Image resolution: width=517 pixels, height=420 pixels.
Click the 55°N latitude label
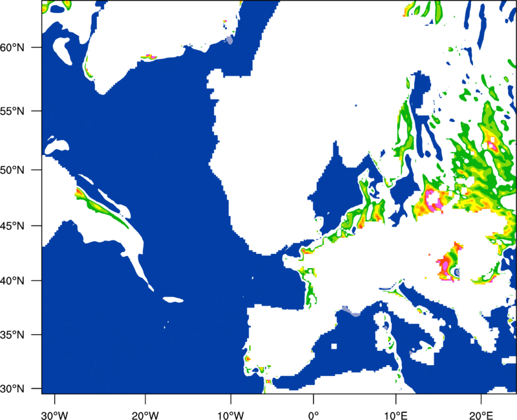(x=12, y=111)
